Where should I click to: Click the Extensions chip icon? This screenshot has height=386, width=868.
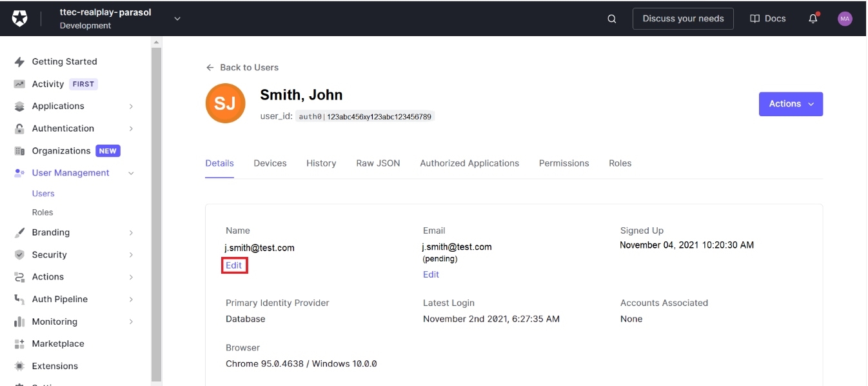click(19, 366)
